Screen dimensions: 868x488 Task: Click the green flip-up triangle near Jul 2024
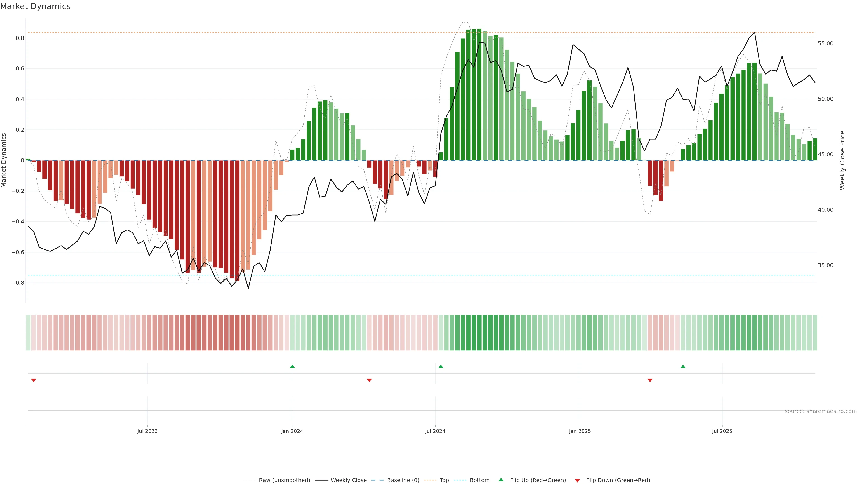(x=441, y=366)
